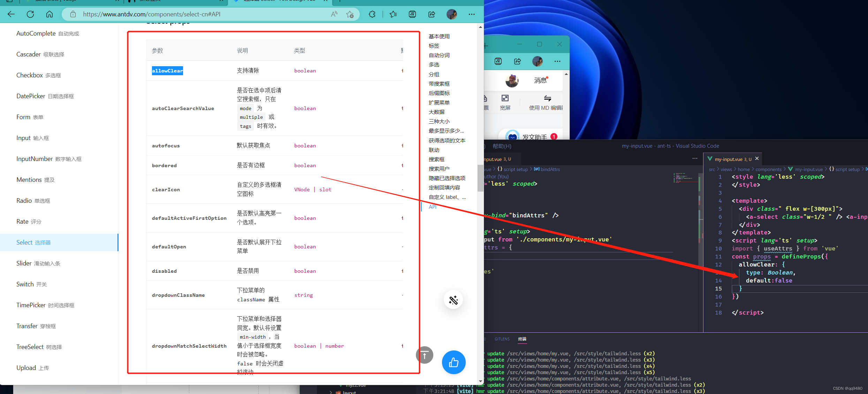
Task: Open the 帮助(H) menu in VS Code
Action: tap(501, 146)
